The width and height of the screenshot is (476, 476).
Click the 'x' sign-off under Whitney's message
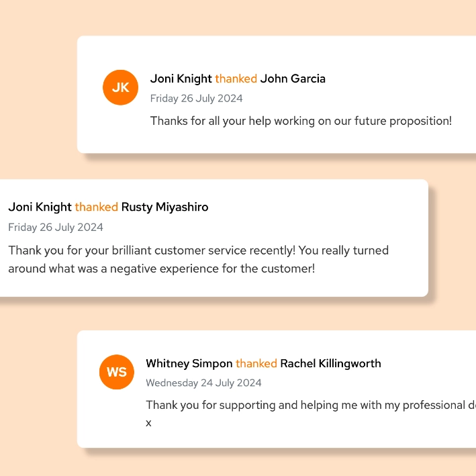(x=148, y=423)
